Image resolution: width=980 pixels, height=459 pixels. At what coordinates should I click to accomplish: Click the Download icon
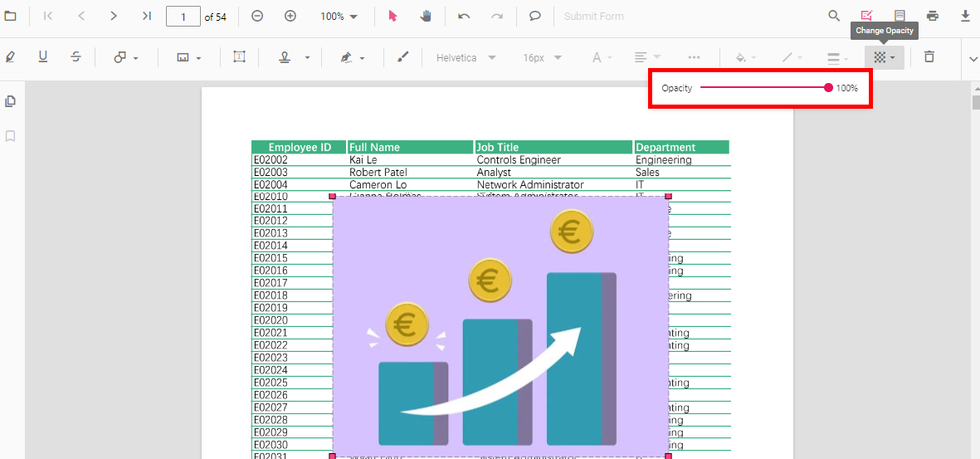point(965,16)
